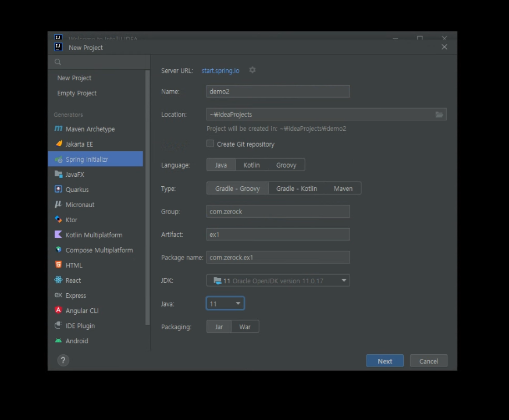
Task: Choose Ktor generator entry
Action: [x=95, y=220]
